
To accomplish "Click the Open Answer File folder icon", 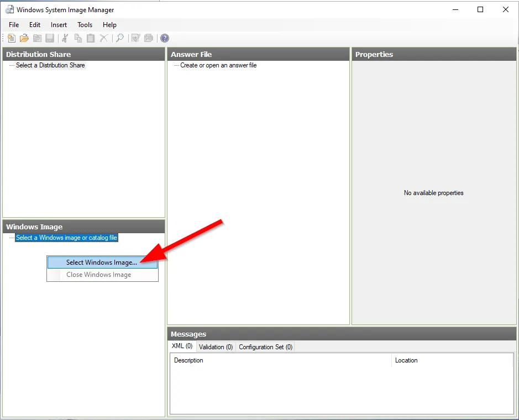I will [x=24, y=38].
